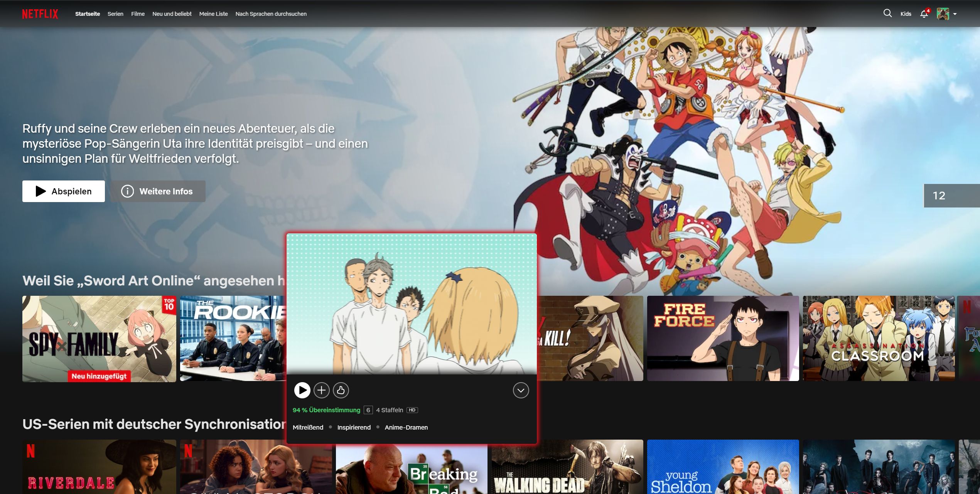Click the TOP 10 badge on Spy x Family

pyautogui.click(x=169, y=305)
